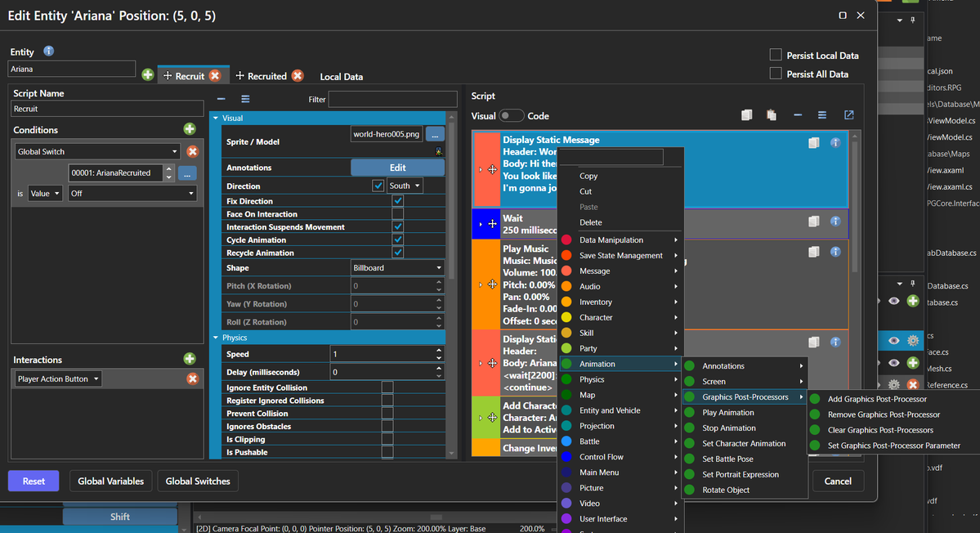Open Global Variables
Viewport: 980px width, 533px height.
pos(110,481)
